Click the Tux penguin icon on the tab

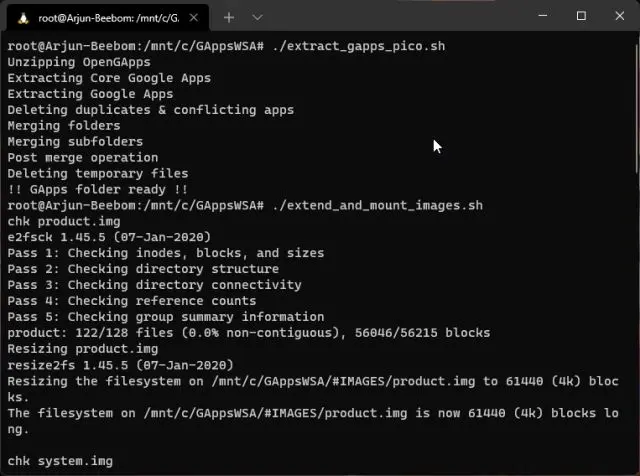[x=20, y=17]
